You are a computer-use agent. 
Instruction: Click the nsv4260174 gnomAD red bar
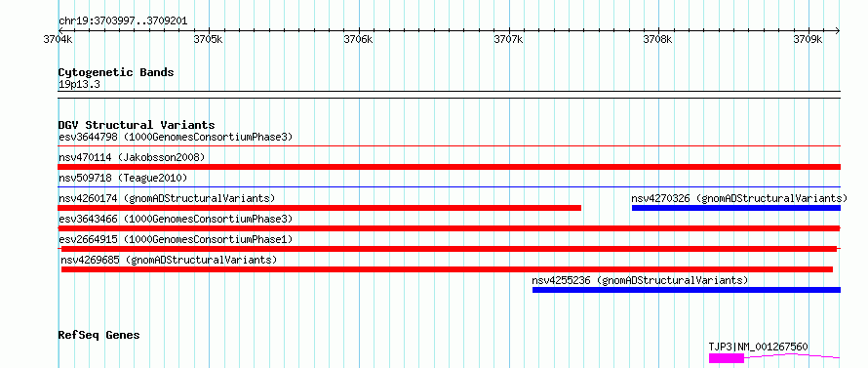coord(320,208)
